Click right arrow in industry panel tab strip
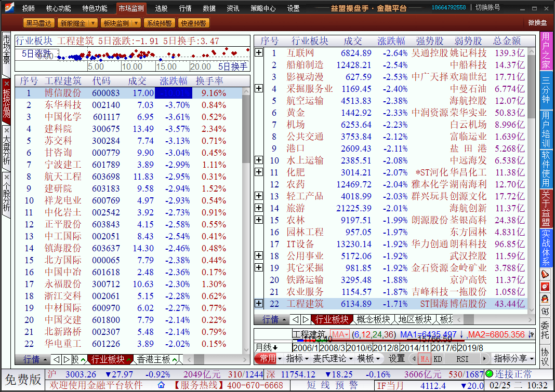 (306, 320)
